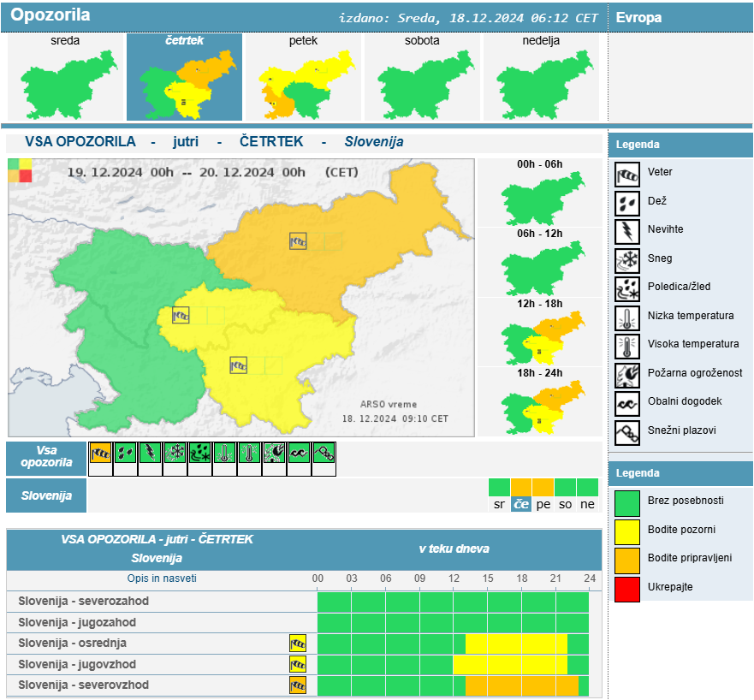
Task: Click wind icon beside Slovenija - osrednja row
Action: click(x=298, y=644)
